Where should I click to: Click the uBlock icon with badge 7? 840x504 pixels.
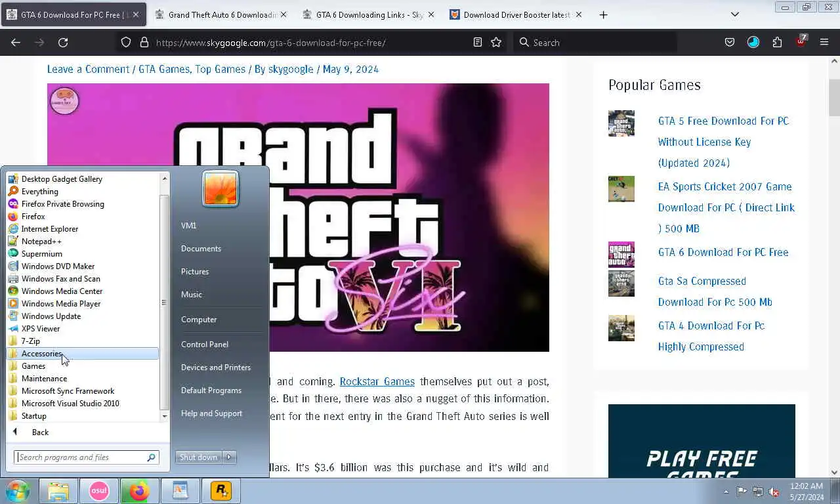pyautogui.click(x=801, y=41)
